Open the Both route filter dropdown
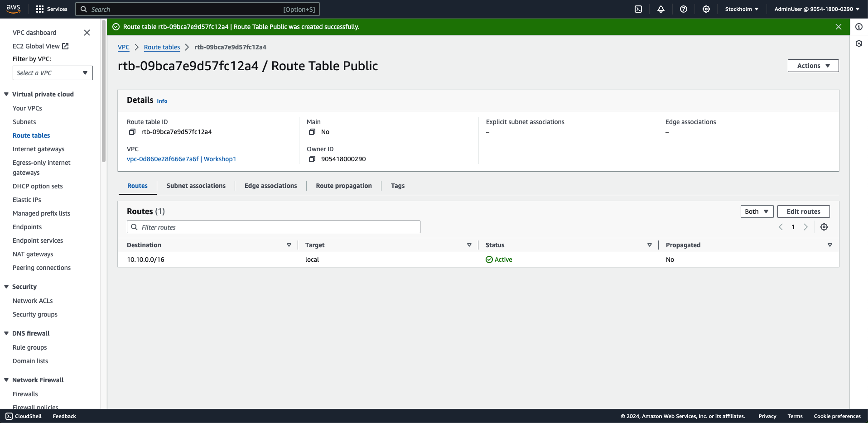The height and width of the screenshot is (423, 868). (x=757, y=211)
